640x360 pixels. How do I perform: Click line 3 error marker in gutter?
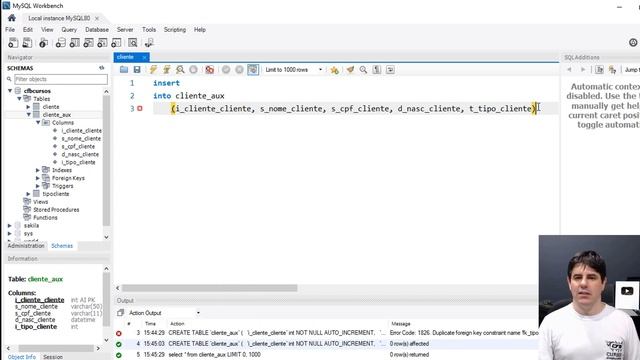[140, 109]
